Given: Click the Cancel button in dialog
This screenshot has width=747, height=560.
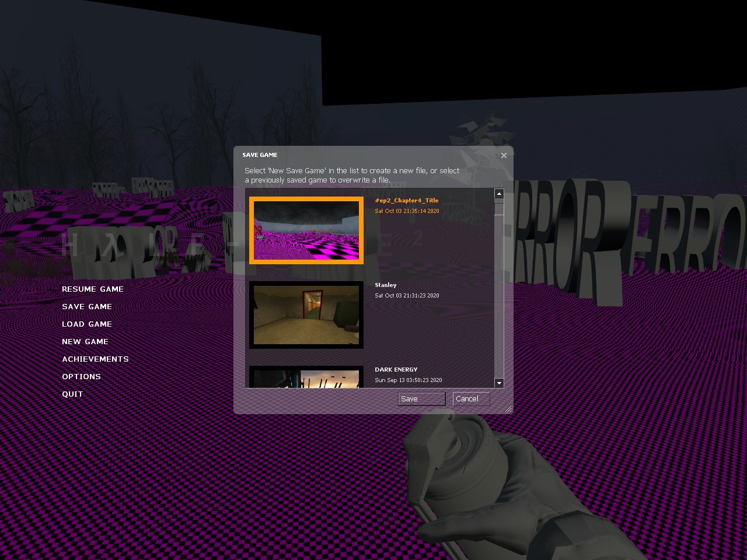Looking at the screenshot, I should 471,399.
